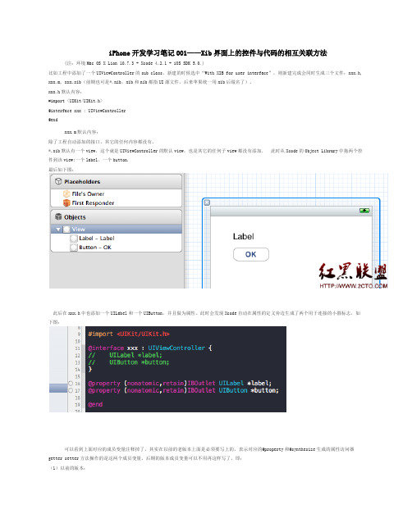Viewport: 412px width, 532px height.
Task: Click the Placeholders section header
Action: click(x=117, y=182)
